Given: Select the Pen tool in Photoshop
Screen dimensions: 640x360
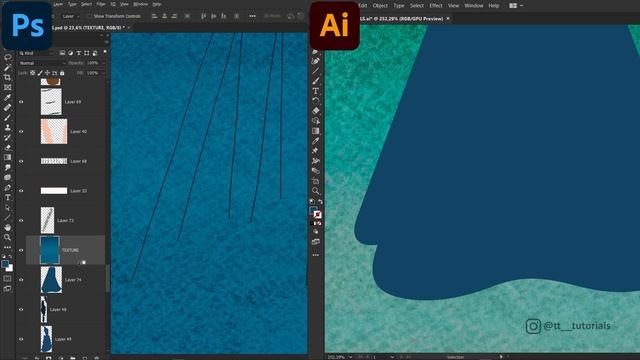Looking at the screenshot, I should (7, 188).
